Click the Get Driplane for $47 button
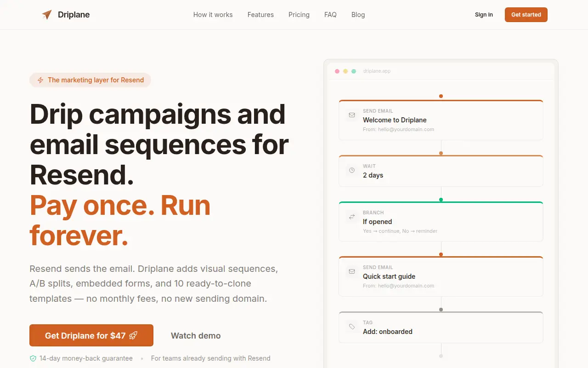This screenshot has width=588, height=368. point(91,335)
